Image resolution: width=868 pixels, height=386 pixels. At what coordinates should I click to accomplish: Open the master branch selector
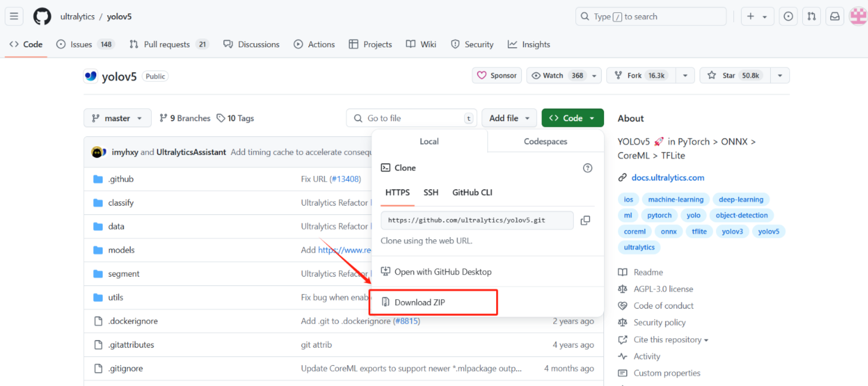[x=117, y=118]
